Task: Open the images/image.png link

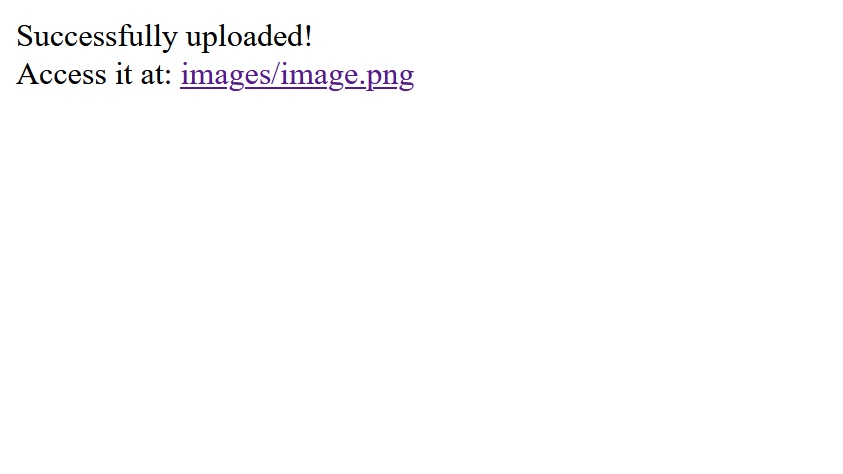Action: click(x=297, y=74)
